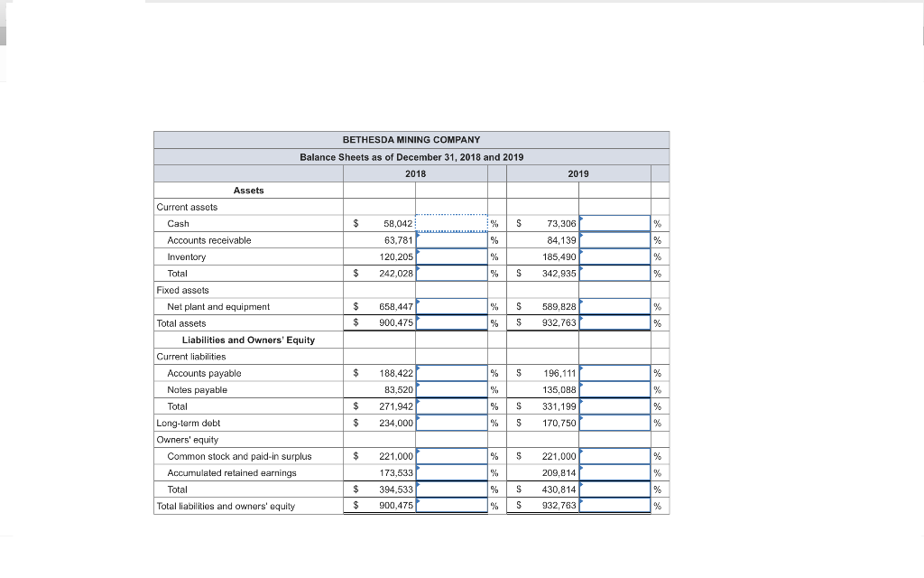Click the Liabilities and Owners' Equity heading
Screen dimensions: 924x578
[x=248, y=340]
